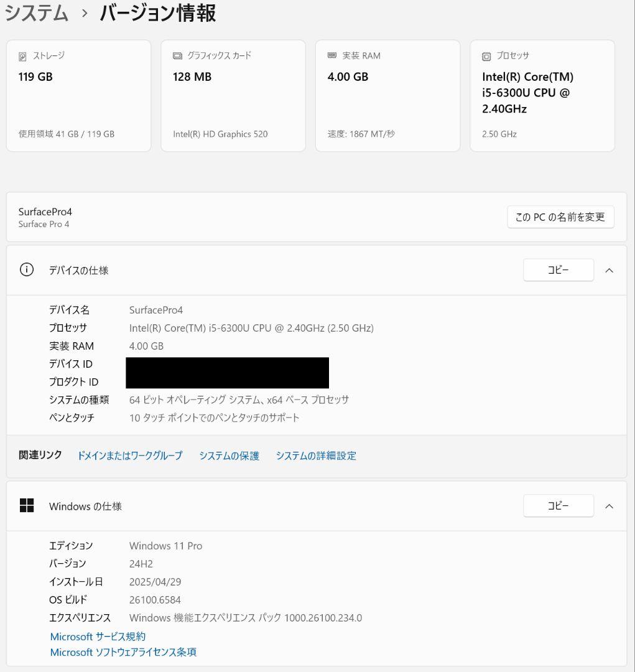
Task: Click システムの種類 label
Action: [79, 400]
